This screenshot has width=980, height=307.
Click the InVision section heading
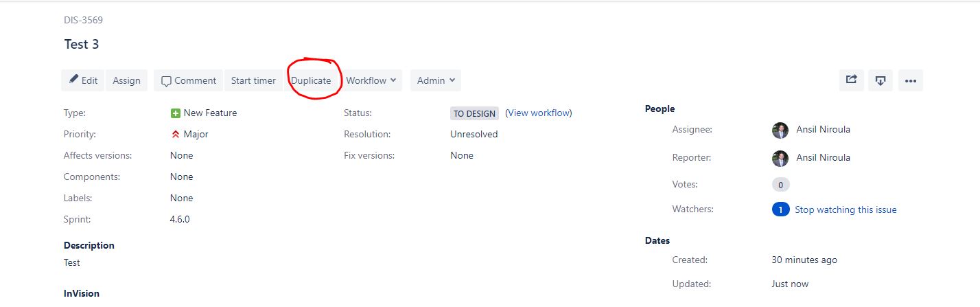click(82, 293)
